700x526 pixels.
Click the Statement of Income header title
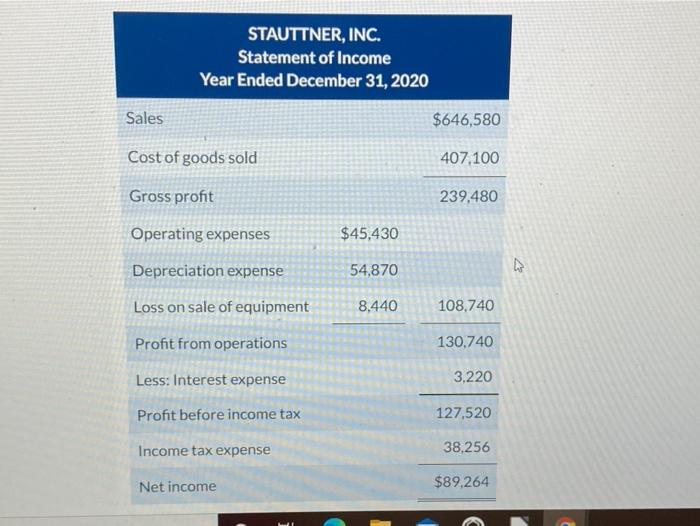[x=314, y=58]
